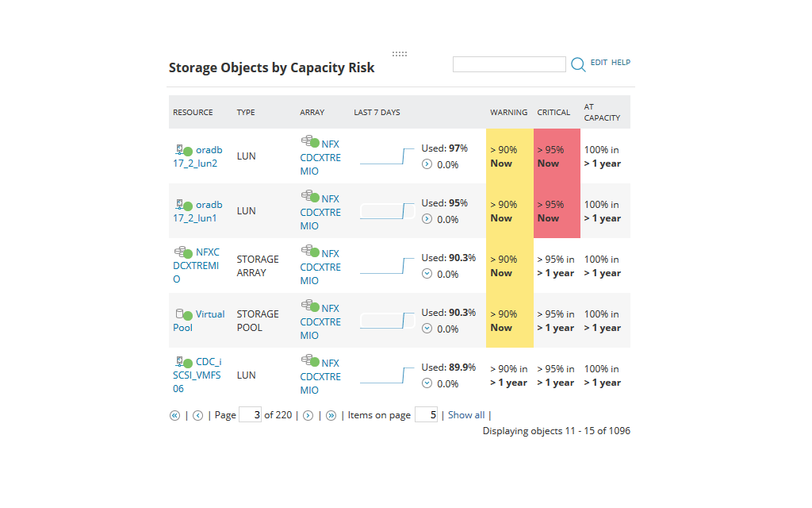This screenshot has width=812, height=508.
Task: Click the green status indicator on Virtual Pool
Action: click(x=190, y=314)
